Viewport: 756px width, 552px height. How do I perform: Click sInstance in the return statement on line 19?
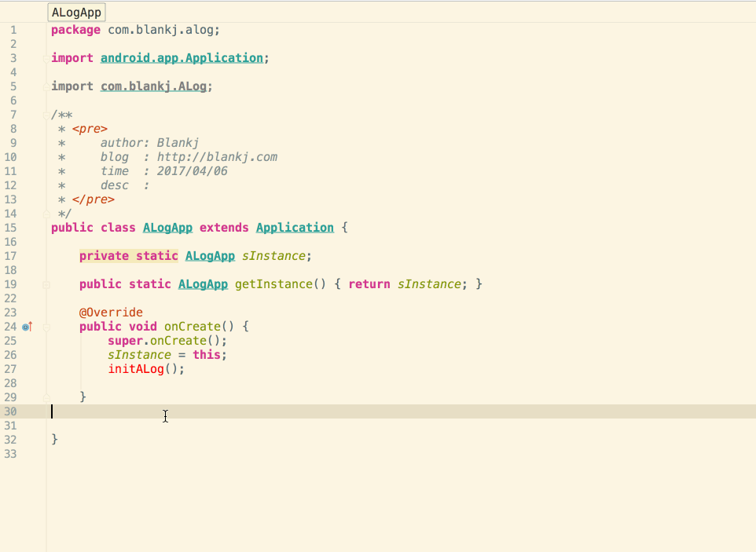click(x=429, y=284)
